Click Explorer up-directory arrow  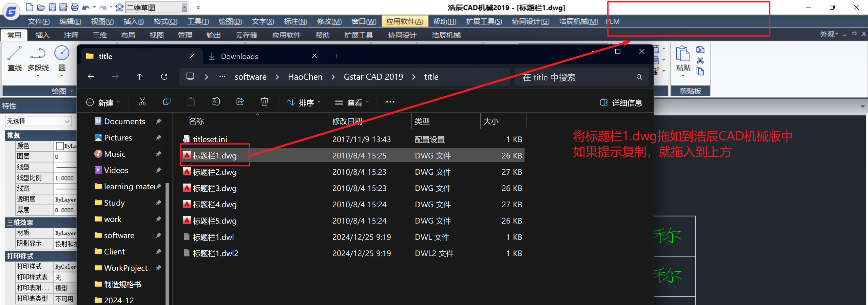pos(139,77)
